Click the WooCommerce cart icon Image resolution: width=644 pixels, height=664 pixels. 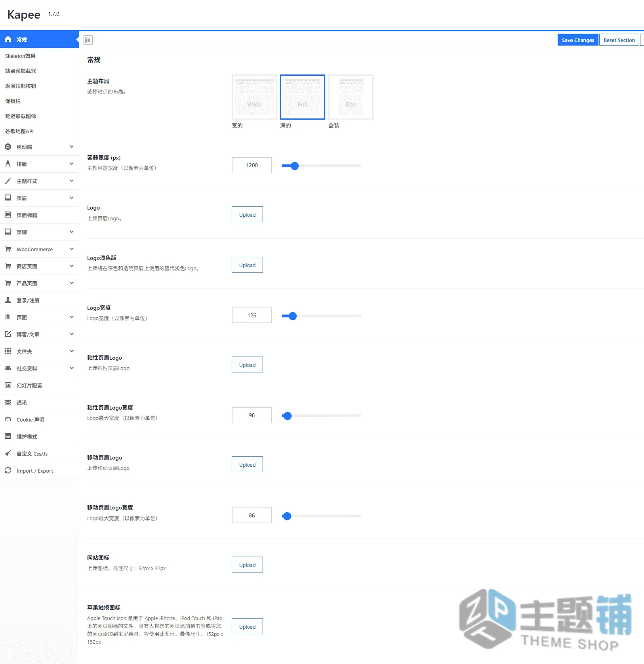pos(8,249)
